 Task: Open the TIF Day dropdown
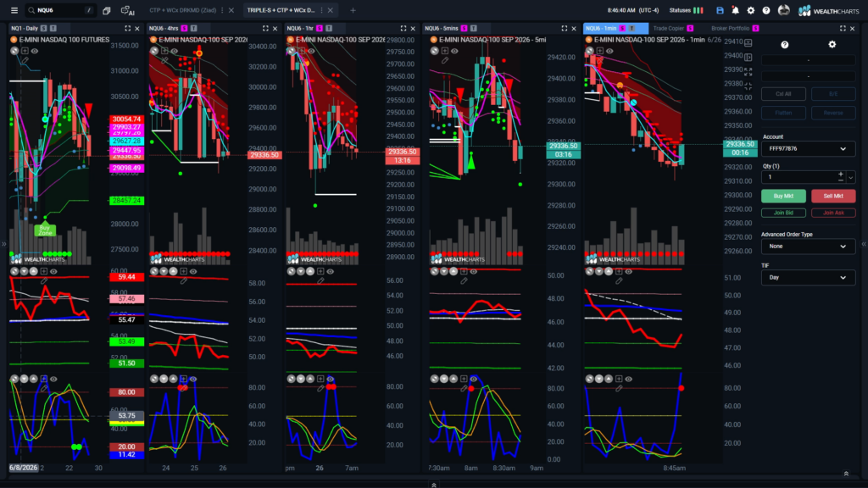pyautogui.click(x=808, y=277)
